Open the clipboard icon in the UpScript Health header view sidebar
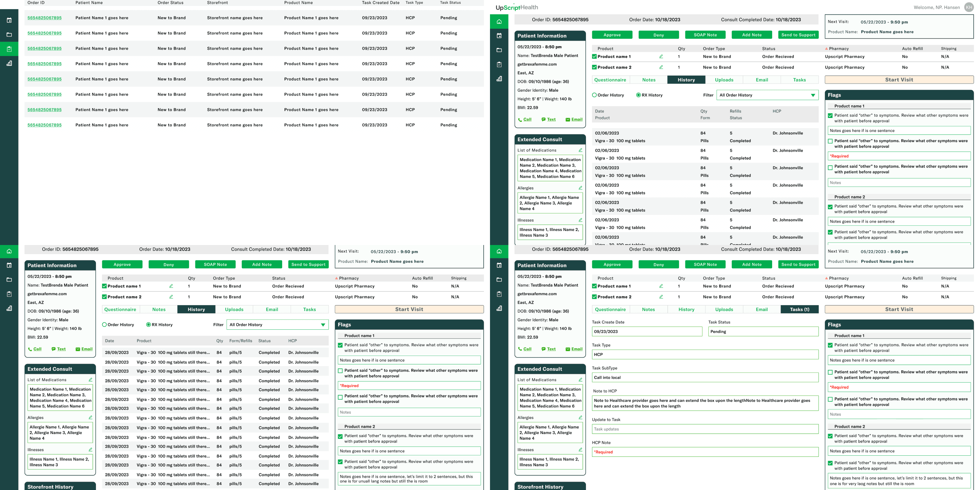Screen dimensions: 980x490 499,64
